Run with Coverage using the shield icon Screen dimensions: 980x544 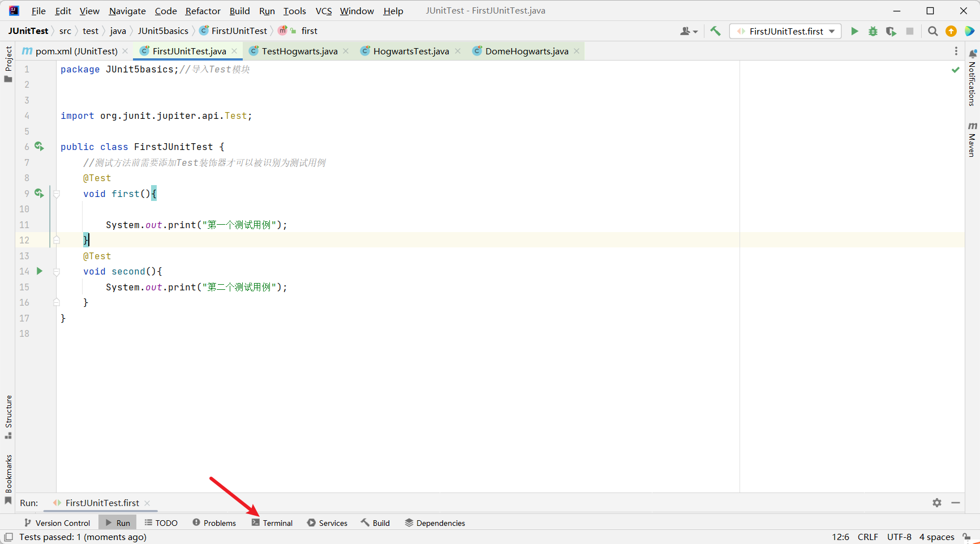coord(891,31)
